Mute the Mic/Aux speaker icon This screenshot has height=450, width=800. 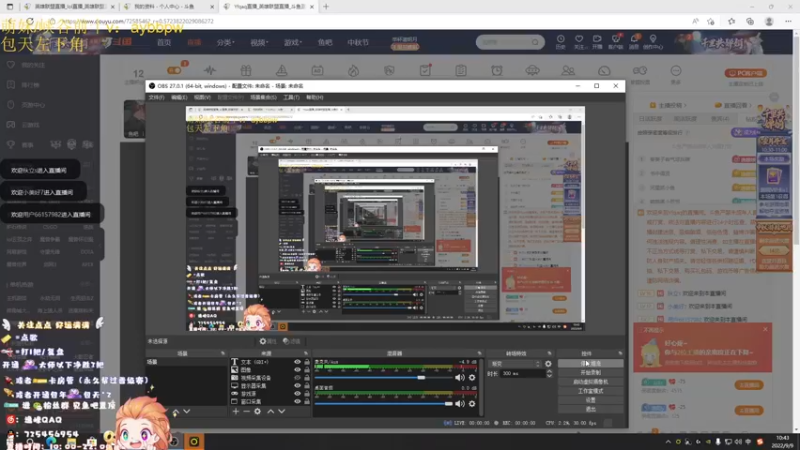pyautogui.click(x=460, y=378)
